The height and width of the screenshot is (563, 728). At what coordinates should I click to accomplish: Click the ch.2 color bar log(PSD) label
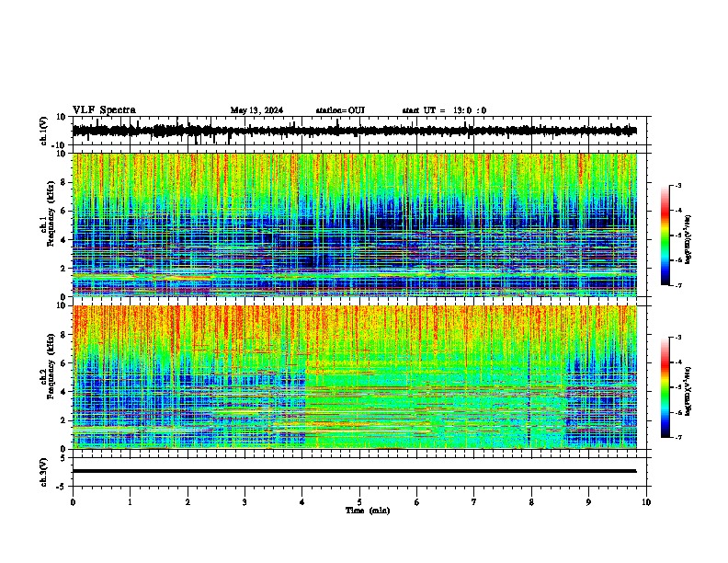pyautogui.click(x=688, y=391)
